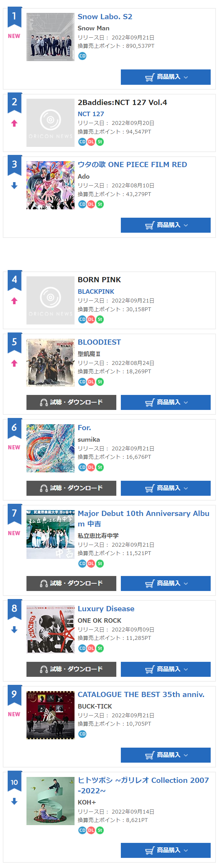Open 商品購入 dropdown for ウタの歌 ONE PIECE FILM RED

click(166, 225)
